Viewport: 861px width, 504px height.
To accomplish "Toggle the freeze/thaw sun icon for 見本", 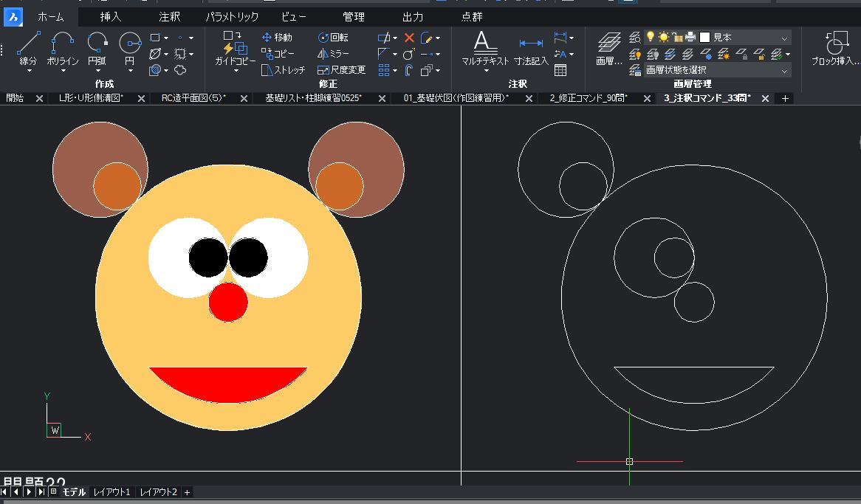I will (664, 38).
